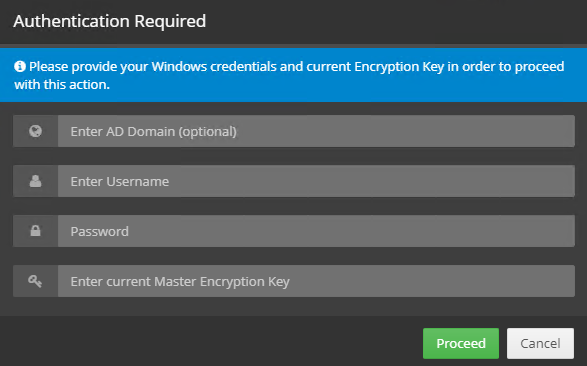The width and height of the screenshot is (587, 366).
Task: Click the blue information banner message
Action: click(294, 75)
